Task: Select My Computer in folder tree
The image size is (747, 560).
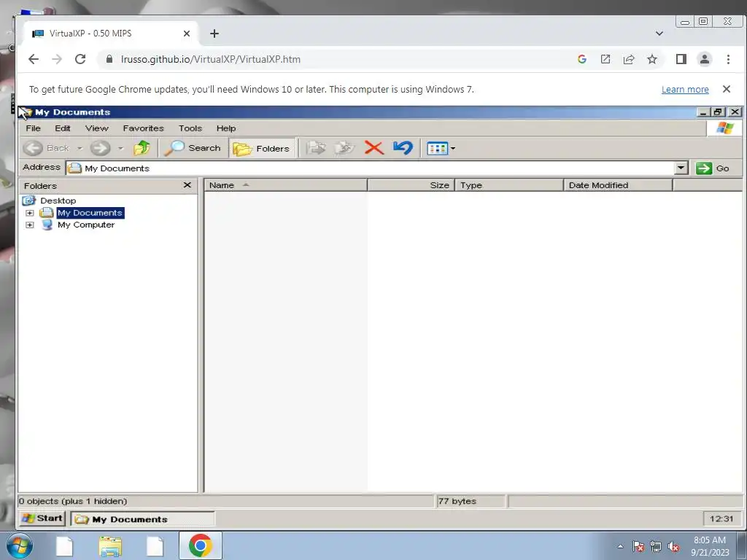Action: [x=86, y=225]
